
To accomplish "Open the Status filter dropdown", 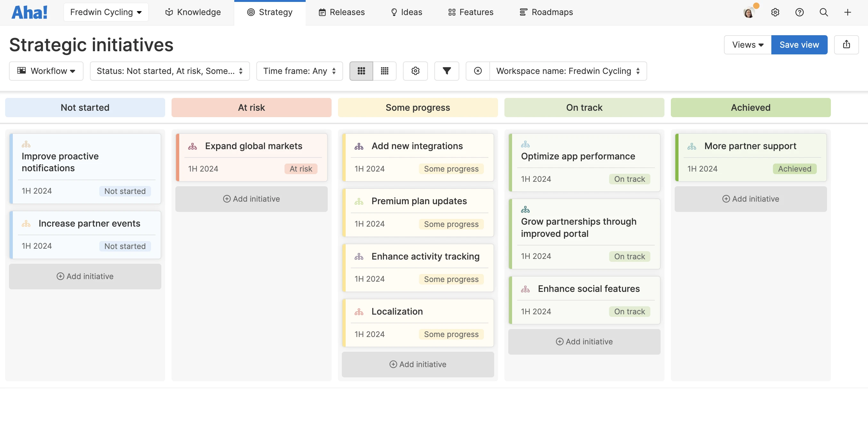I will click(x=170, y=71).
